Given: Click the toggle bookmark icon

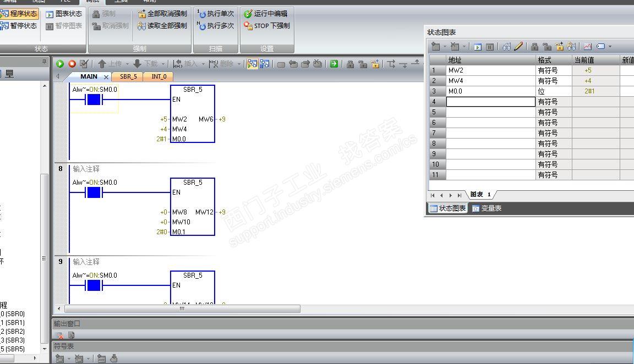Looking at the screenshot, I should coord(281,64).
